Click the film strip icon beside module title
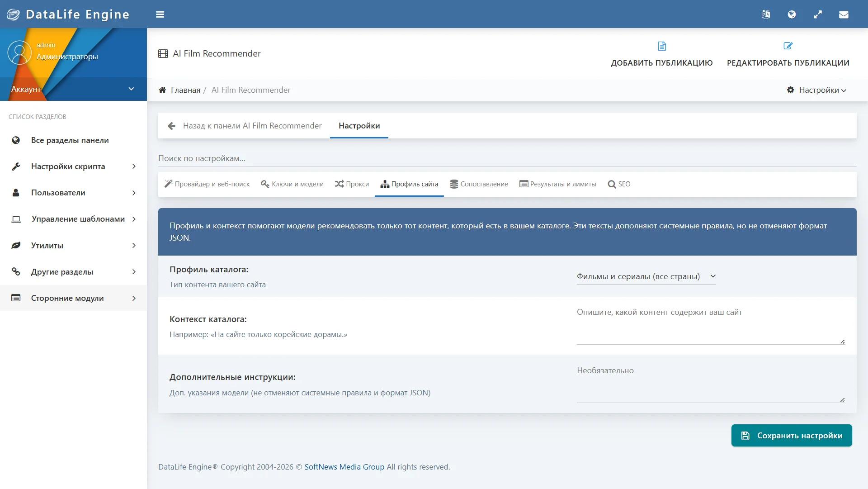Screen dimensions: 868x489 [x=163, y=54]
